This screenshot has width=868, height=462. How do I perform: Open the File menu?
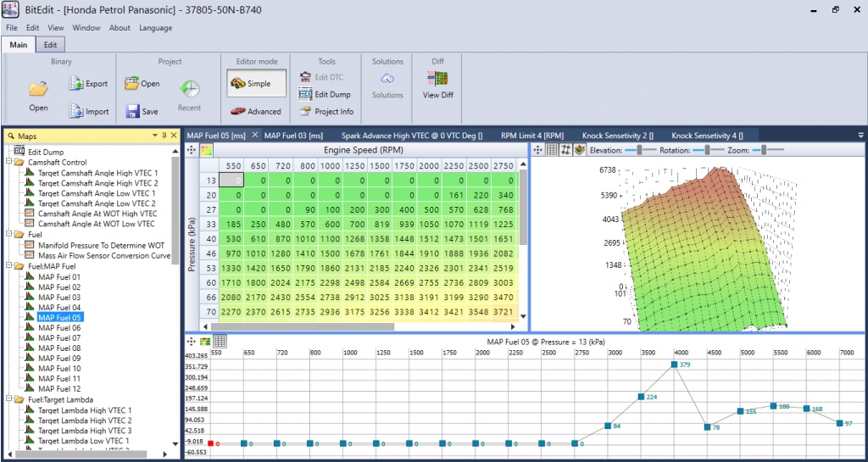(12, 28)
